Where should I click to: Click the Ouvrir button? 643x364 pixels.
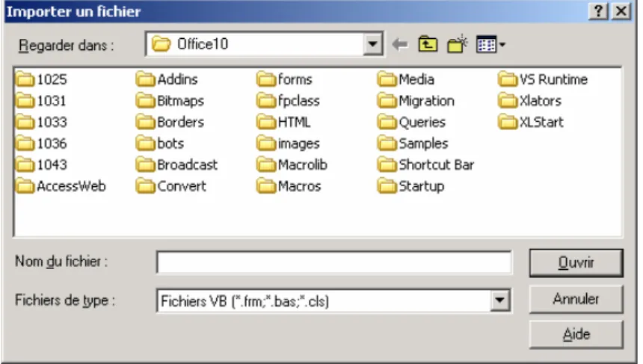point(576,263)
